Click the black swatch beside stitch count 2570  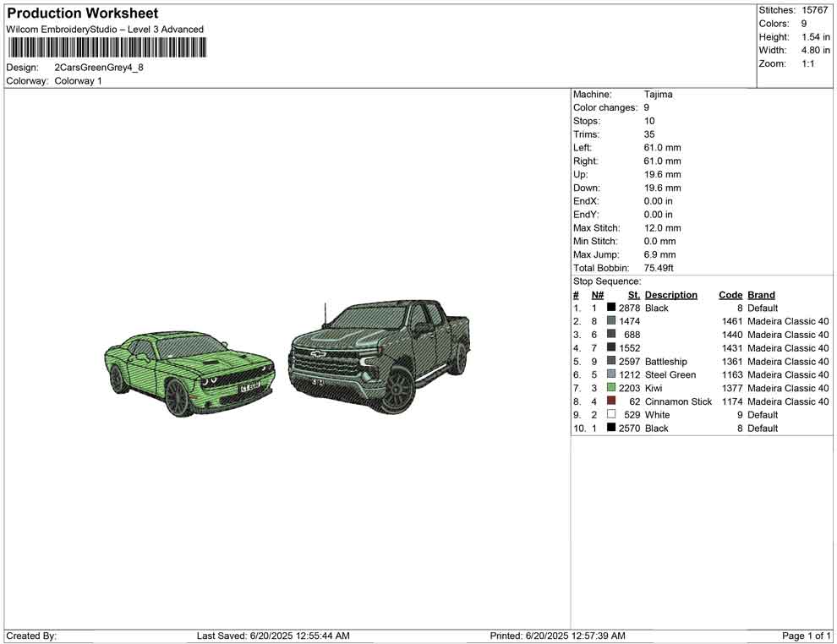coord(611,428)
